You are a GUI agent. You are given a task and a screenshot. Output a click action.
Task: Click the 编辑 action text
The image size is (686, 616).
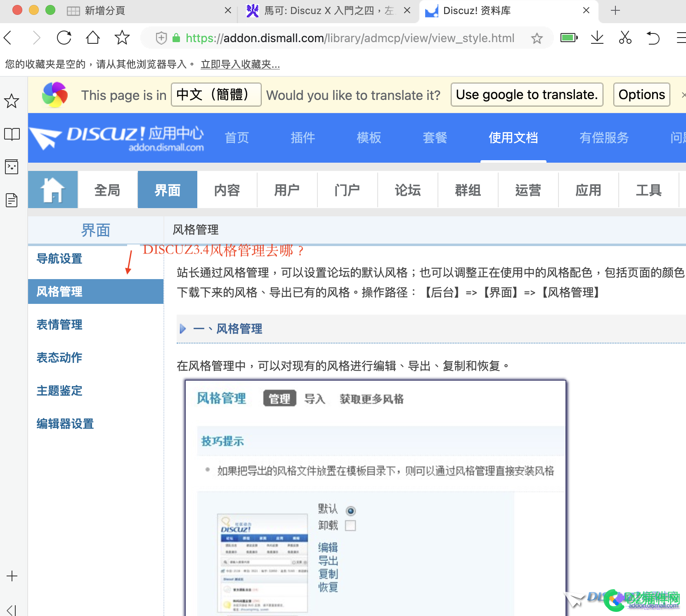328,547
